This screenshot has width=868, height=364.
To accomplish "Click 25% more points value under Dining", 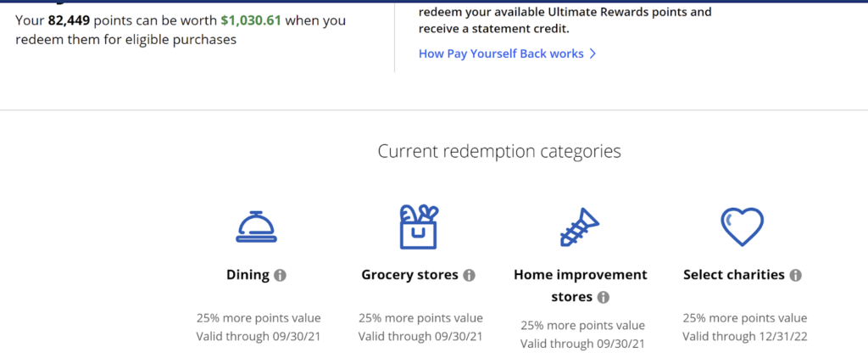I will coord(259,318).
